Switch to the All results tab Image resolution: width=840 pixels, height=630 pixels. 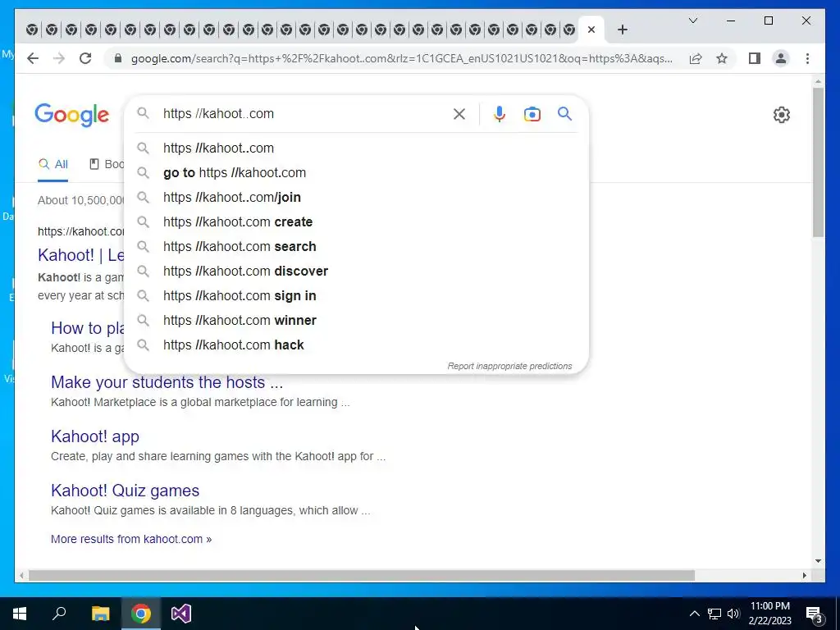[x=53, y=164]
